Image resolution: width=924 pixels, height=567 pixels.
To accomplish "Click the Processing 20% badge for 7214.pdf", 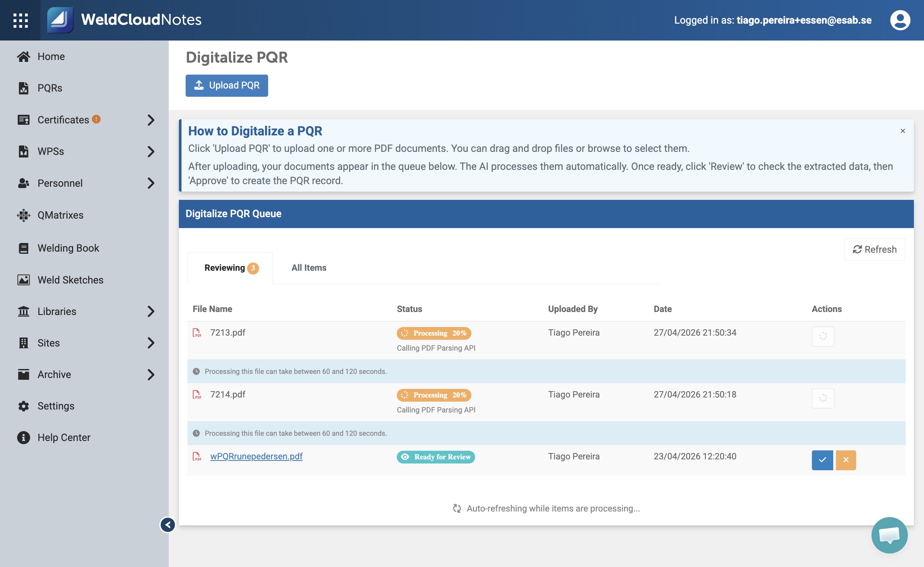I will pos(434,395).
